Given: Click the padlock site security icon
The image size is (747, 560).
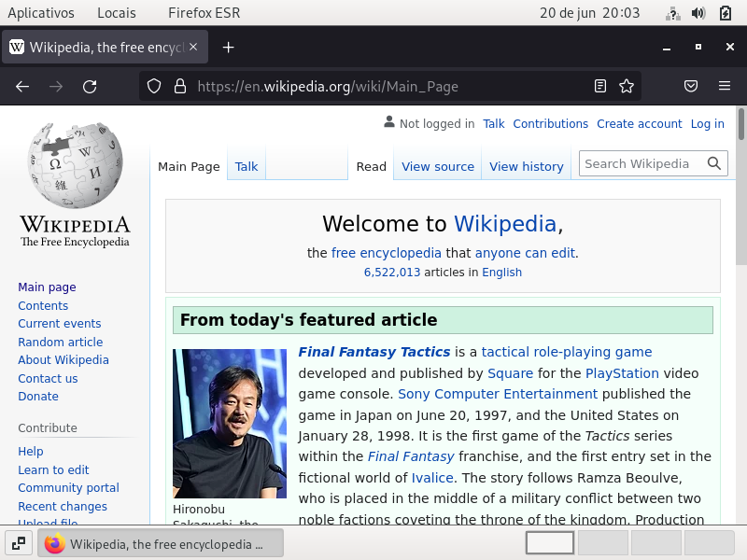Looking at the screenshot, I should pos(180,86).
